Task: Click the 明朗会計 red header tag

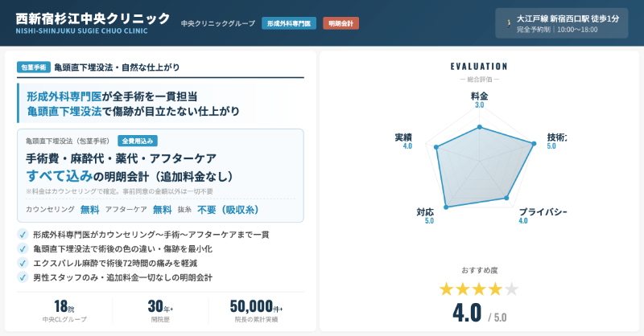Action: [341, 23]
